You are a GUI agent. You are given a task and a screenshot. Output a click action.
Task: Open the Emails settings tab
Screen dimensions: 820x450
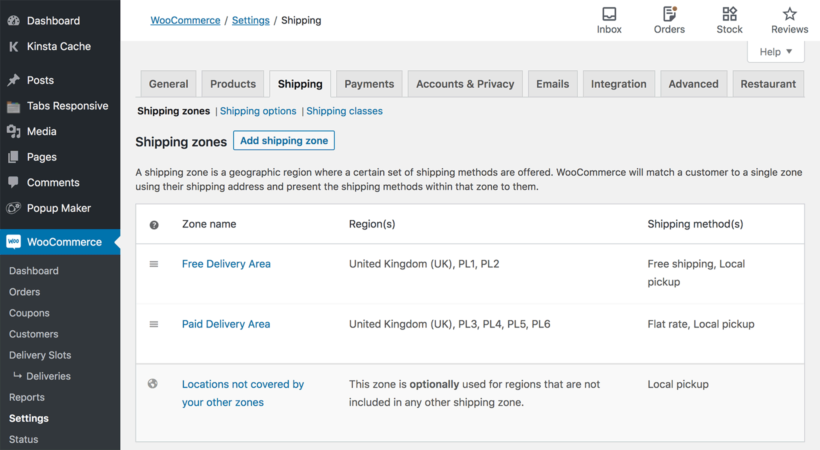click(x=553, y=84)
